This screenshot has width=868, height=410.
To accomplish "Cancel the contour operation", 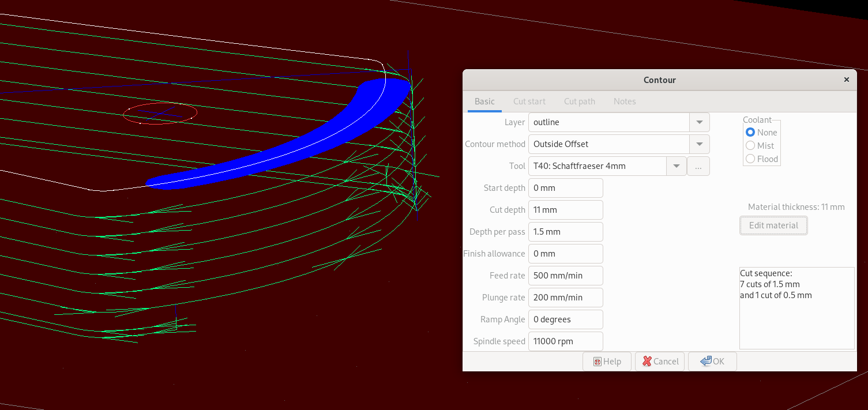I will (x=659, y=362).
